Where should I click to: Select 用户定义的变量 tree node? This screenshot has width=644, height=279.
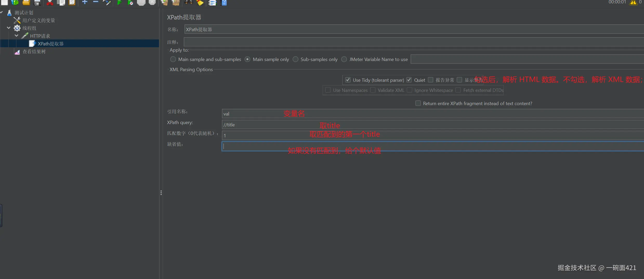[x=39, y=20]
